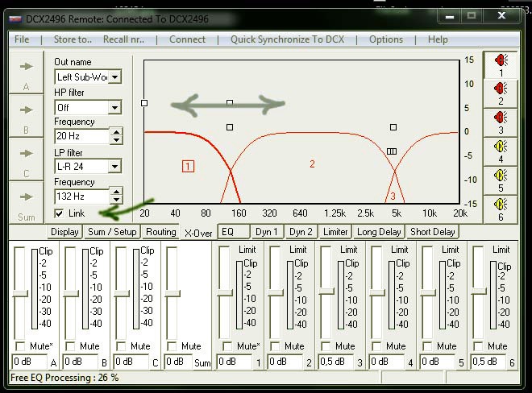Click band 2 label in crossover graph
This screenshot has height=393, width=532.
point(312,164)
